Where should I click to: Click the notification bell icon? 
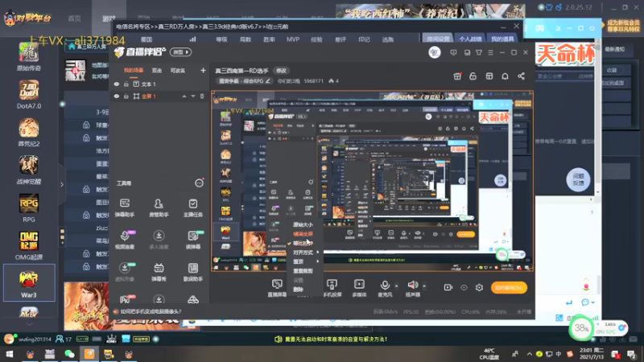(x=505, y=76)
